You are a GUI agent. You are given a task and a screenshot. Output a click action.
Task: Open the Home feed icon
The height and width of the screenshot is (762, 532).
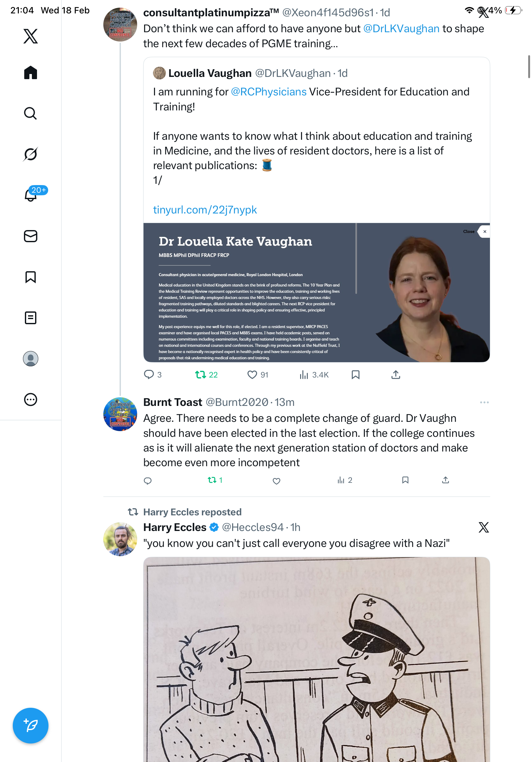[x=31, y=72]
